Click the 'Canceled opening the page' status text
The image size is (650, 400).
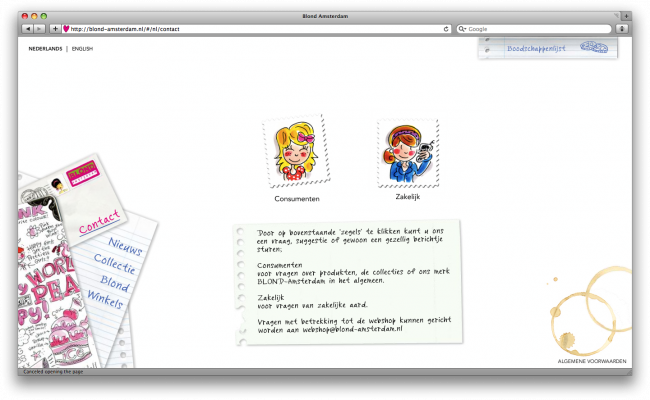53,372
